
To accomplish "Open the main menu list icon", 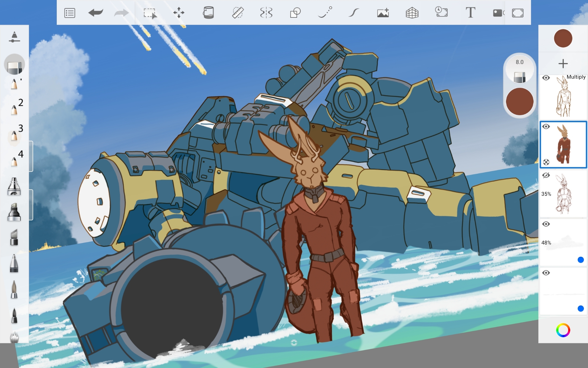I will click(70, 13).
